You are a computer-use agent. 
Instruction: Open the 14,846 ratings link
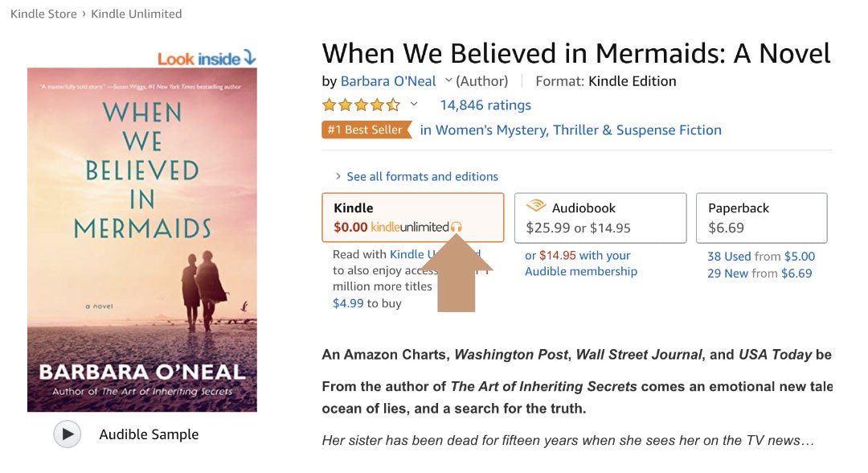pos(485,105)
